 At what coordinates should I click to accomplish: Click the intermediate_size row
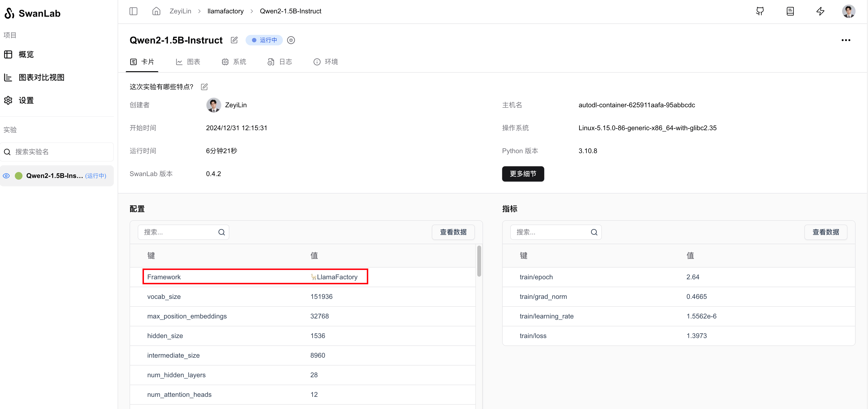coord(302,355)
